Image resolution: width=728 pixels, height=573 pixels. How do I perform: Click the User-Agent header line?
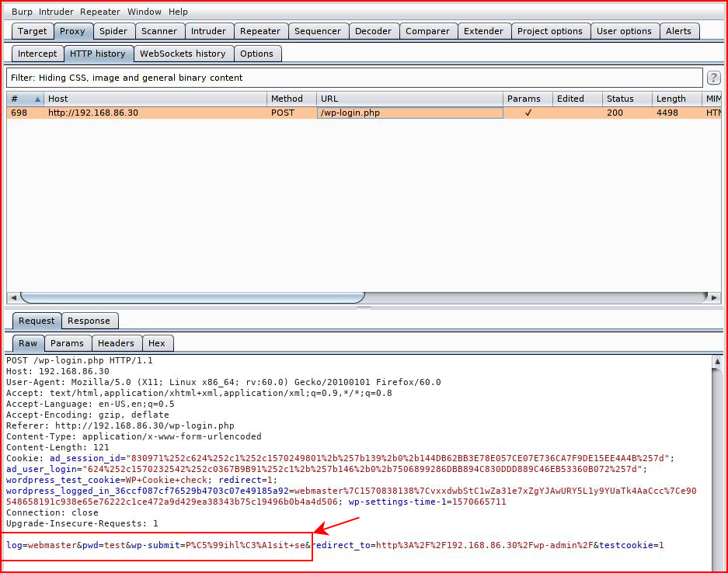coord(223,382)
